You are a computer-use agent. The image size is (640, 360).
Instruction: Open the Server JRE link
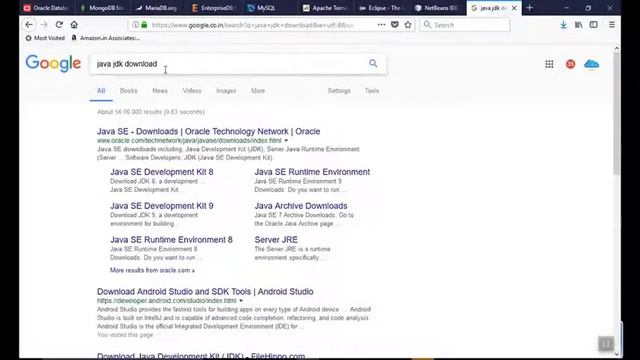click(x=276, y=240)
